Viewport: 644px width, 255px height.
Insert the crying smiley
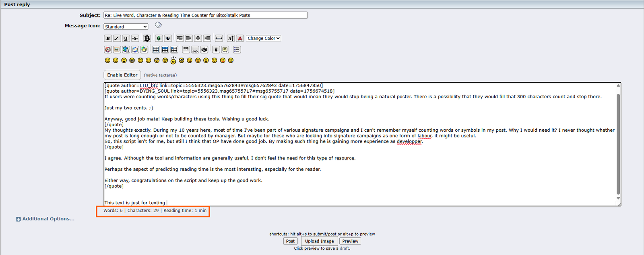[231, 60]
